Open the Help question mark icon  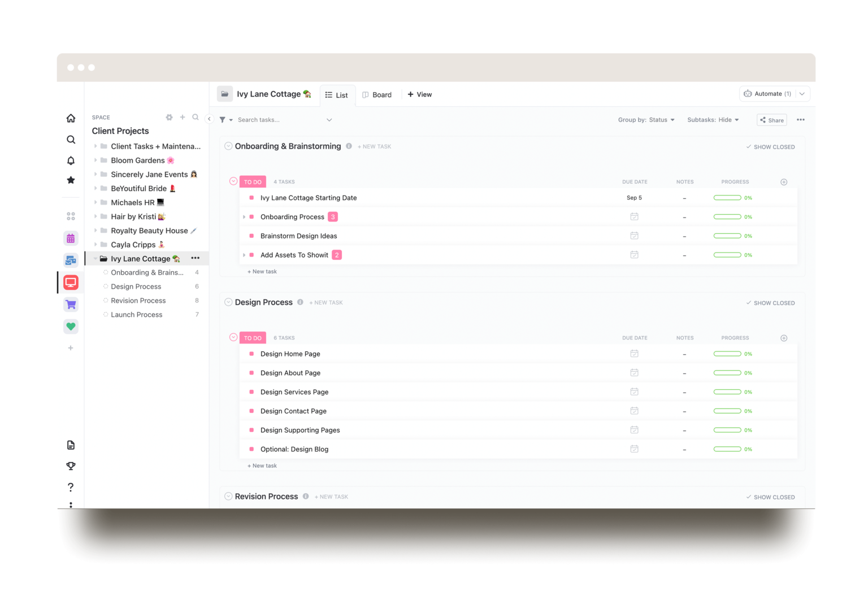pos(71,486)
